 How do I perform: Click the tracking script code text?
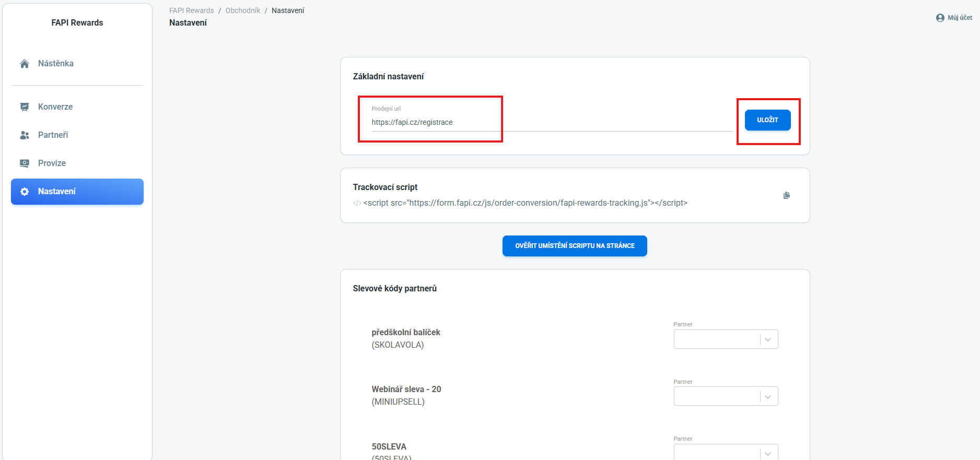(525, 203)
